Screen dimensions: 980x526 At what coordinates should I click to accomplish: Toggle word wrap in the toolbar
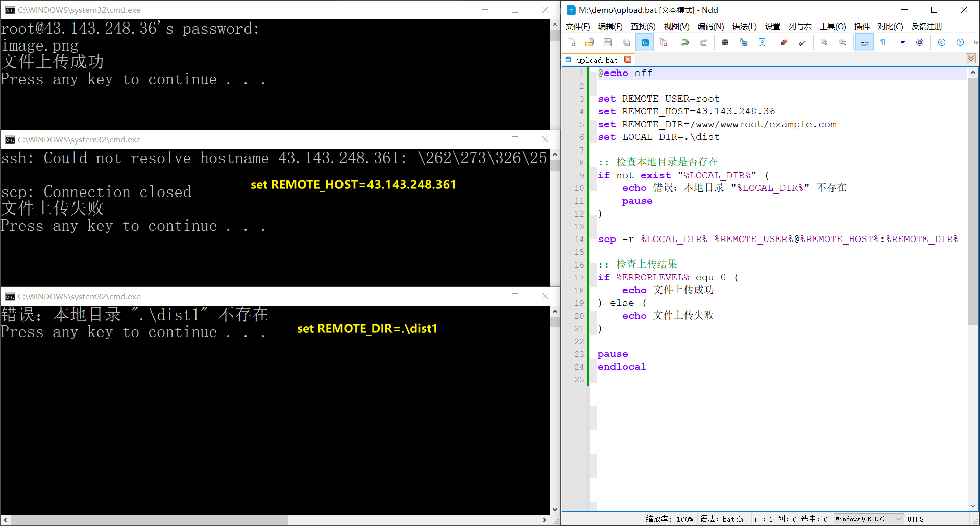point(864,42)
